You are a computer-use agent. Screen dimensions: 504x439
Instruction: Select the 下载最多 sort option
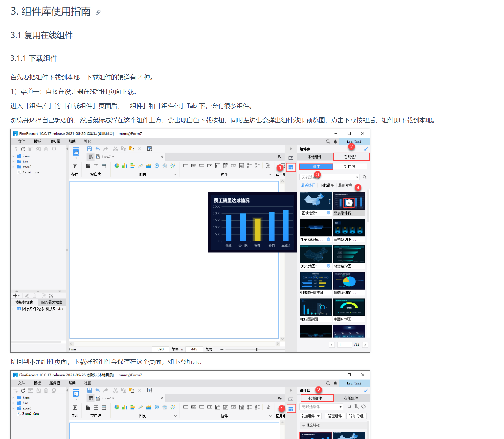pos(327,186)
